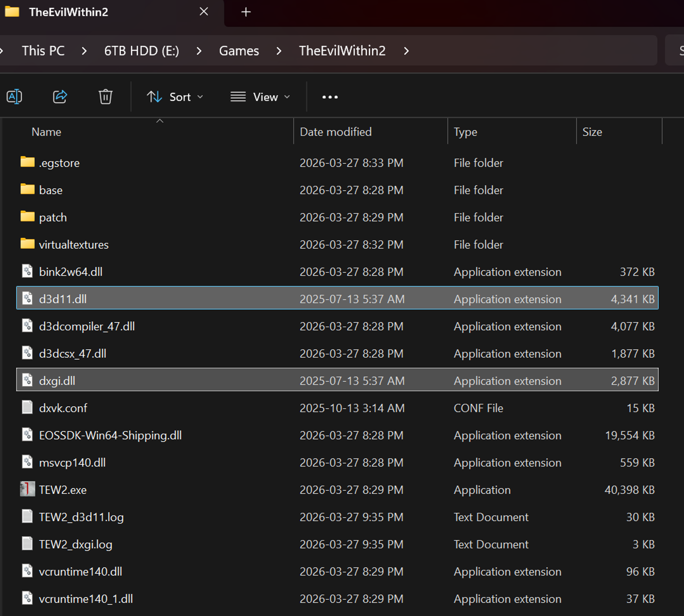Click the dxvk.conf file icon
Viewport: 684px width, 616px height.
pyautogui.click(x=28, y=407)
